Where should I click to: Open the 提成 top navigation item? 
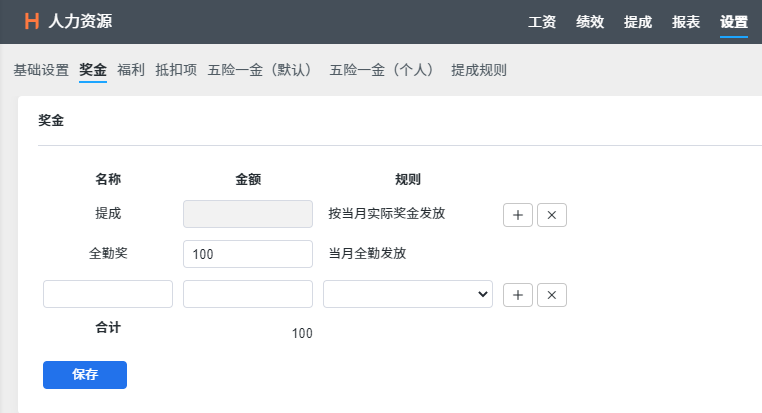638,22
